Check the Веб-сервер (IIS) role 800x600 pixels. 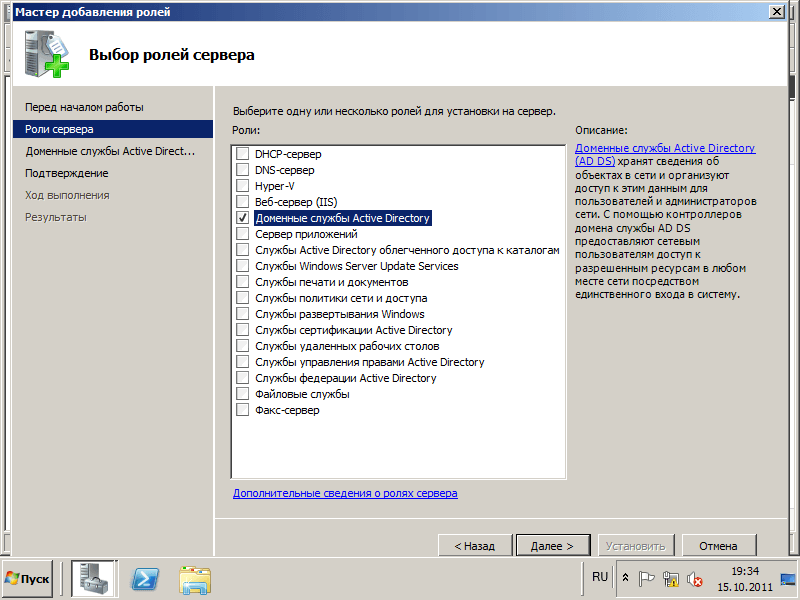pyautogui.click(x=242, y=202)
